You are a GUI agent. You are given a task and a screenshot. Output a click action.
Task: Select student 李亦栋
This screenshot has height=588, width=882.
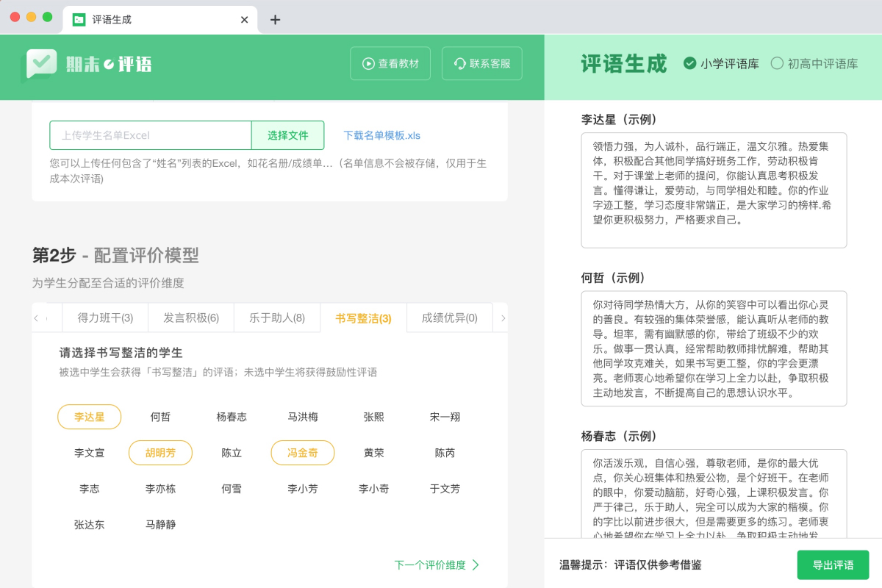click(160, 488)
